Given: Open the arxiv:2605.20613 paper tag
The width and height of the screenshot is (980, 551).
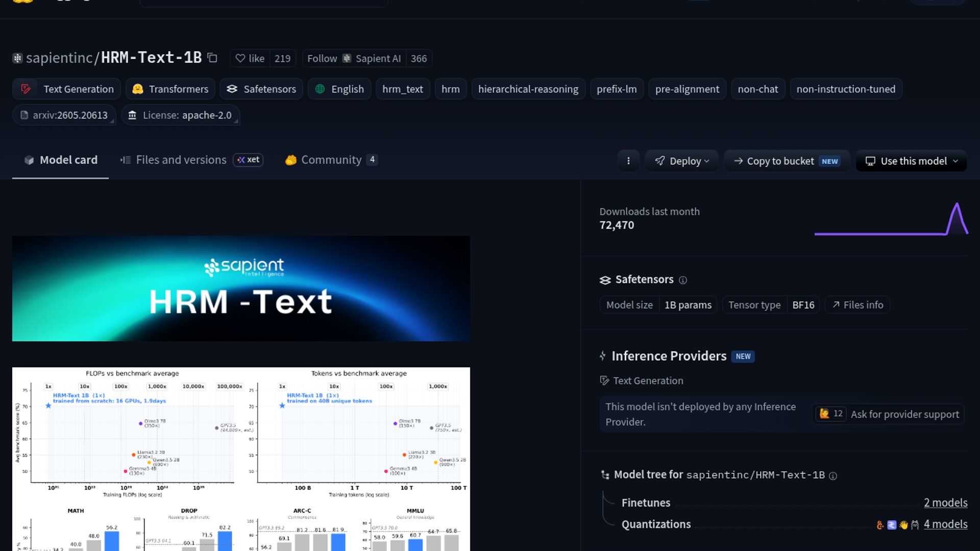Looking at the screenshot, I should click(64, 115).
